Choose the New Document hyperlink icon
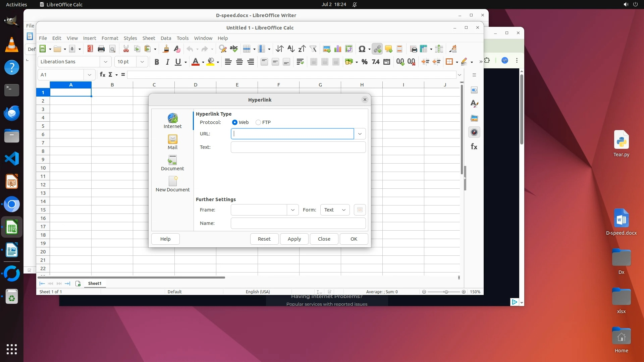 pyautogui.click(x=172, y=184)
